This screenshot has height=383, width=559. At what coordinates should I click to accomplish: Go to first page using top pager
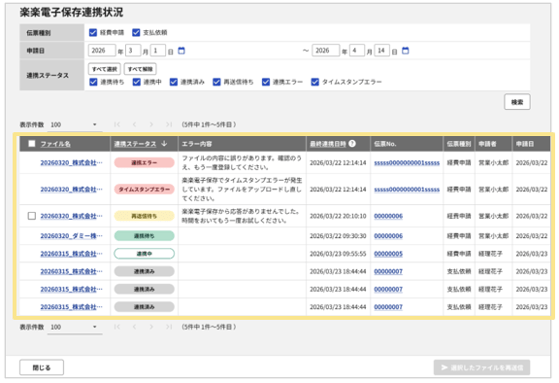click(117, 124)
